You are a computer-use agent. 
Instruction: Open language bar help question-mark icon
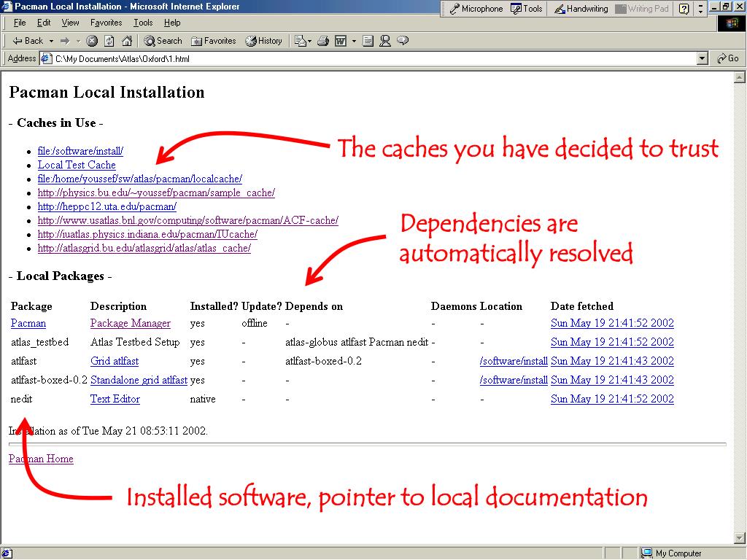coord(684,9)
